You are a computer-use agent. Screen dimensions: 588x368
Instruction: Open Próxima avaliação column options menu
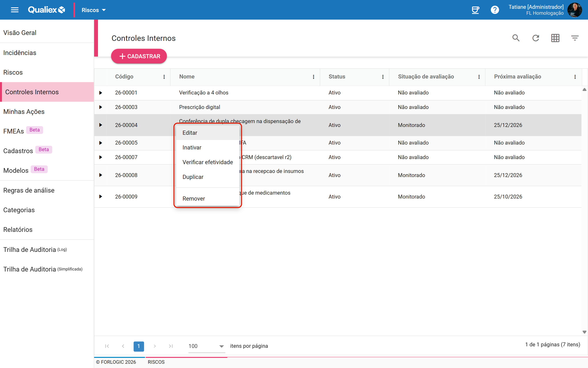pyautogui.click(x=575, y=77)
